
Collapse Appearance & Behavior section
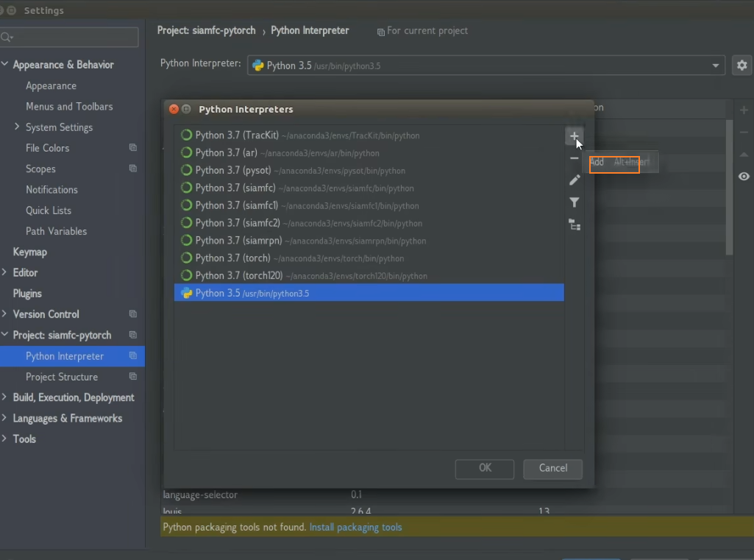point(5,64)
